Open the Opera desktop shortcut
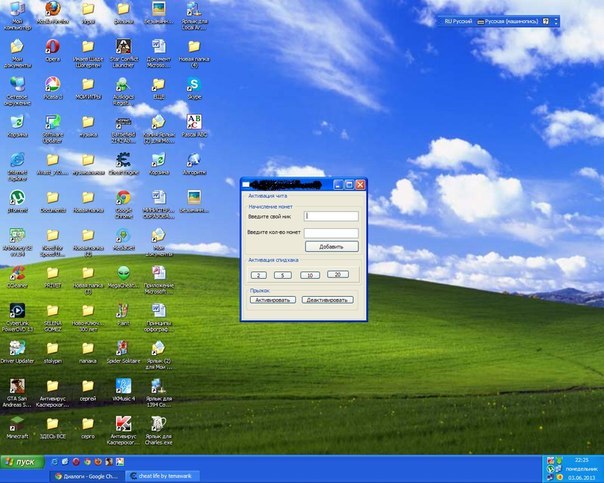 click(53, 50)
